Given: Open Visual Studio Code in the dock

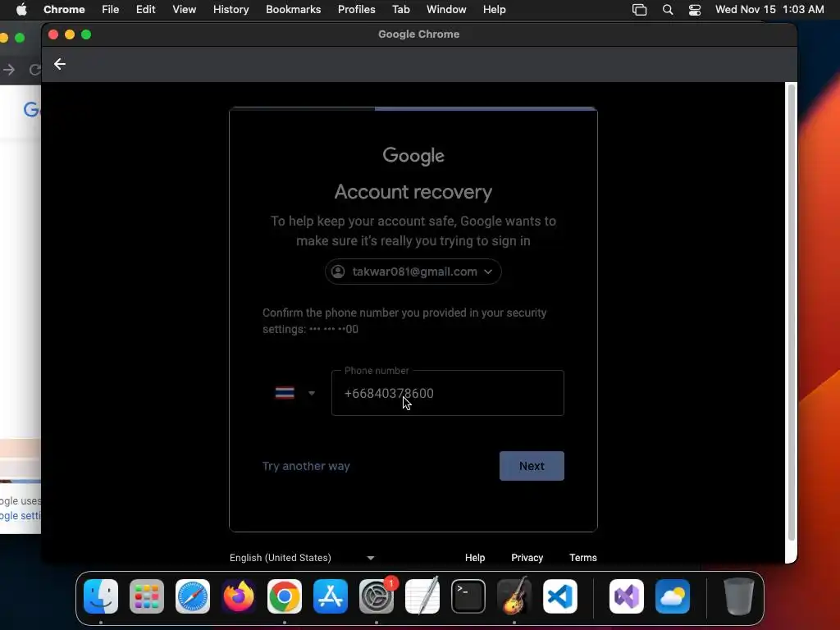Looking at the screenshot, I should coord(560,596).
